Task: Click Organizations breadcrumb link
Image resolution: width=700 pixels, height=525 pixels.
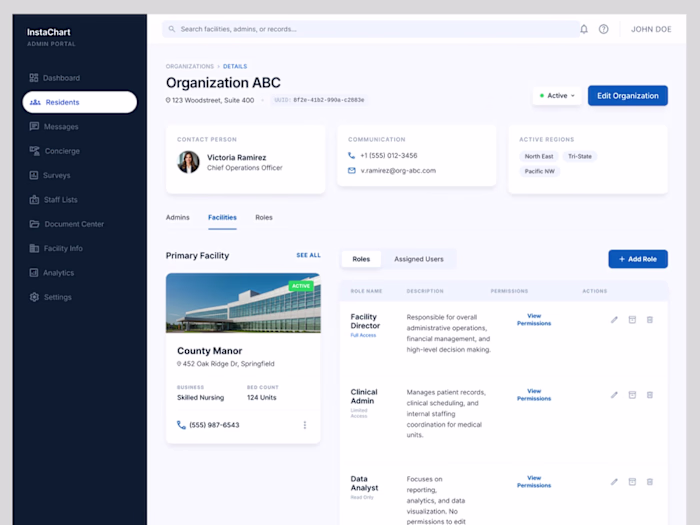Action: [190, 66]
